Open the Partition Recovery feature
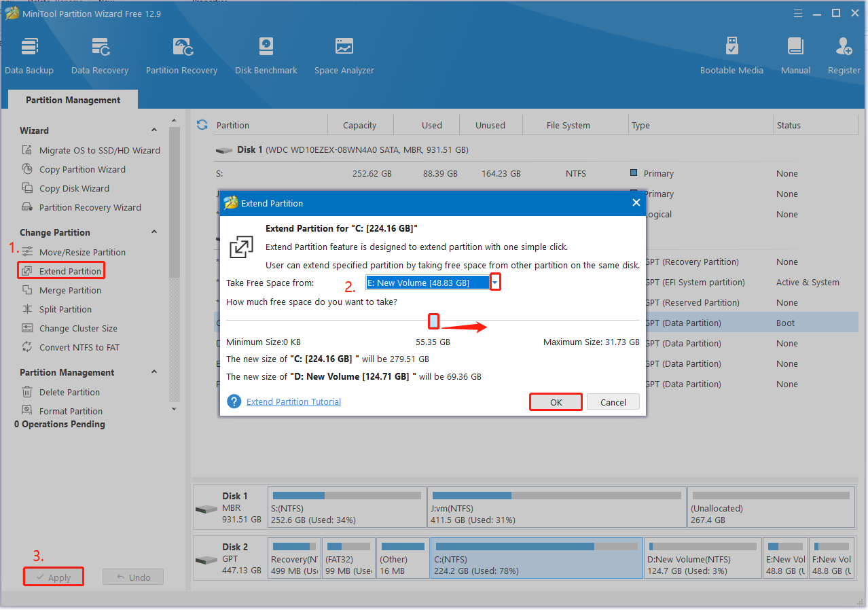Viewport: 868px width, 610px height. point(181,56)
